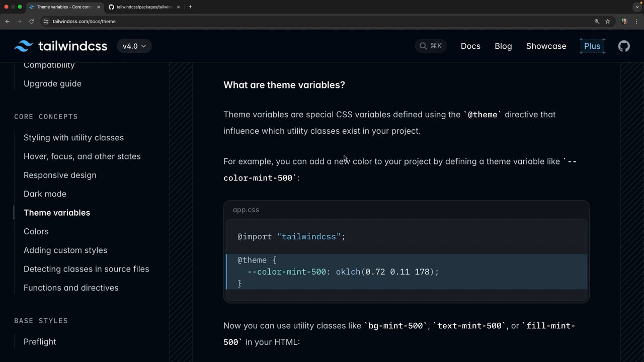The width and height of the screenshot is (644, 362).
Task: Select Theme variables in sidebar
Action: click(57, 213)
